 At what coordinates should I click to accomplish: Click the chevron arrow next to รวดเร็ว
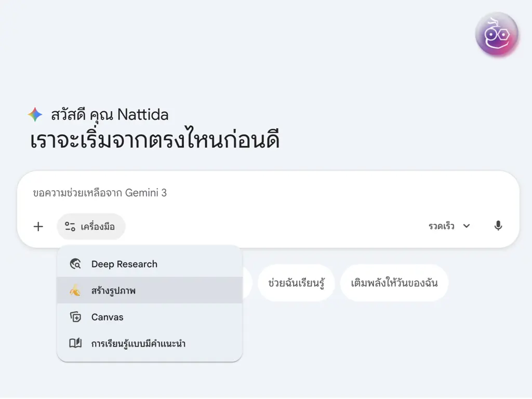pyautogui.click(x=467, y=226)
